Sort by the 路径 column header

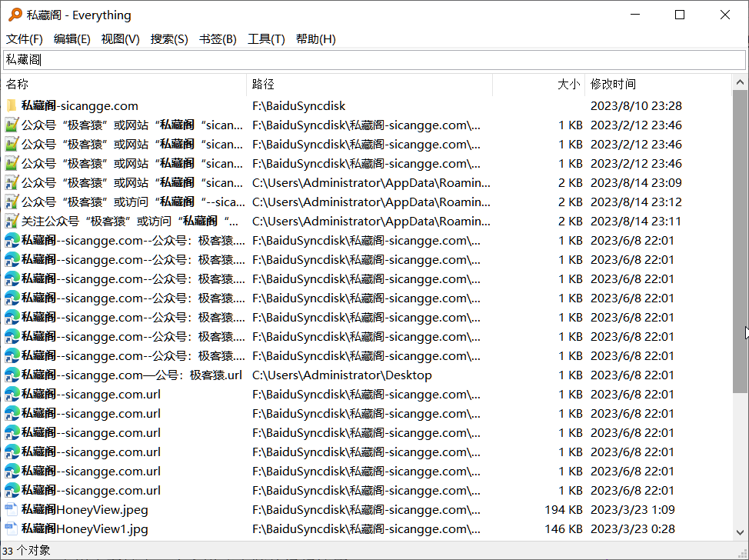(x=370, y=84)
